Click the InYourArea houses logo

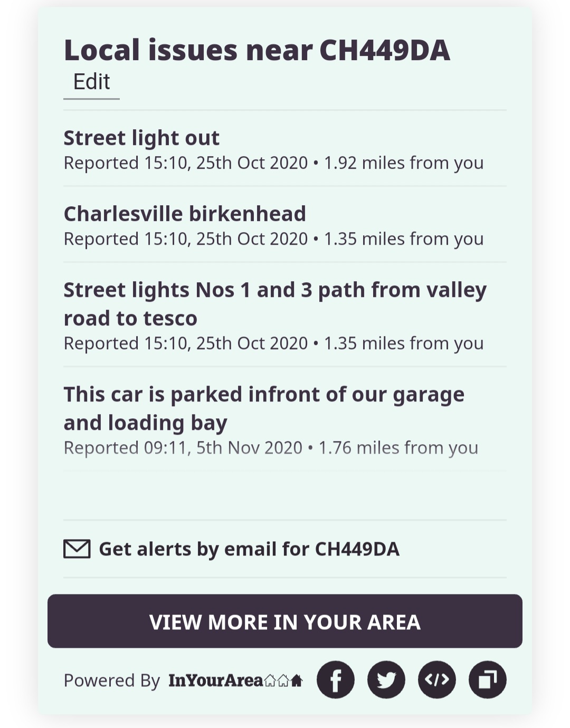click(283, 681)
